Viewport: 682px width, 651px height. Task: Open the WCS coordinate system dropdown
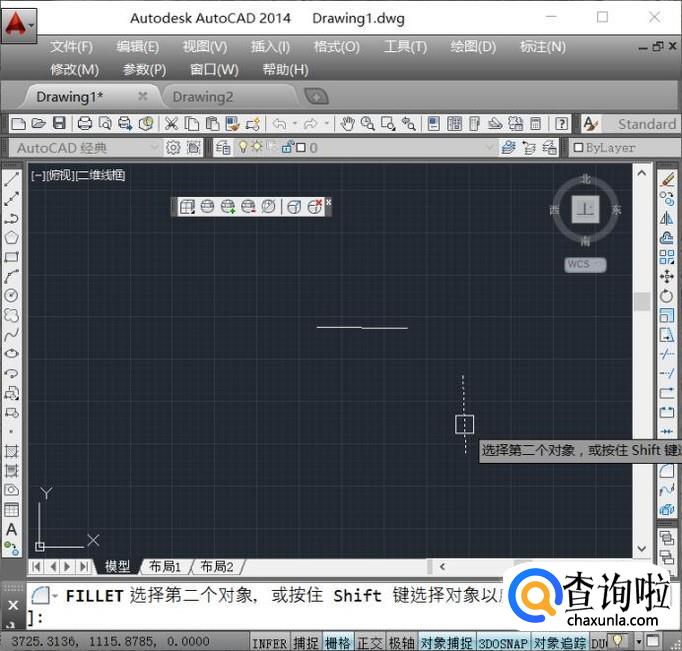585,265
